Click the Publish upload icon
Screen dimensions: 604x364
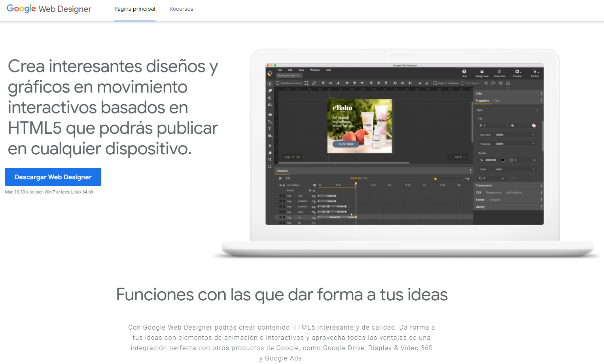[x=535, y=72]
